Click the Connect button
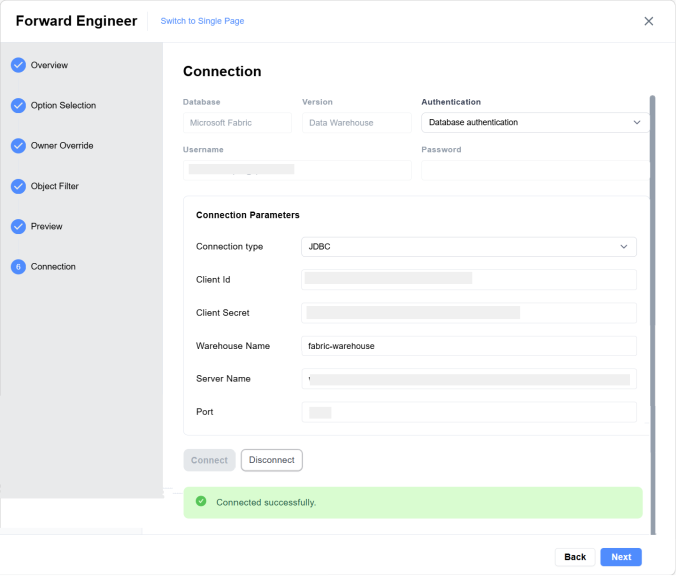The height and width of the screenshot is (576, 676). pyautogui.click(x=210, y=460)
